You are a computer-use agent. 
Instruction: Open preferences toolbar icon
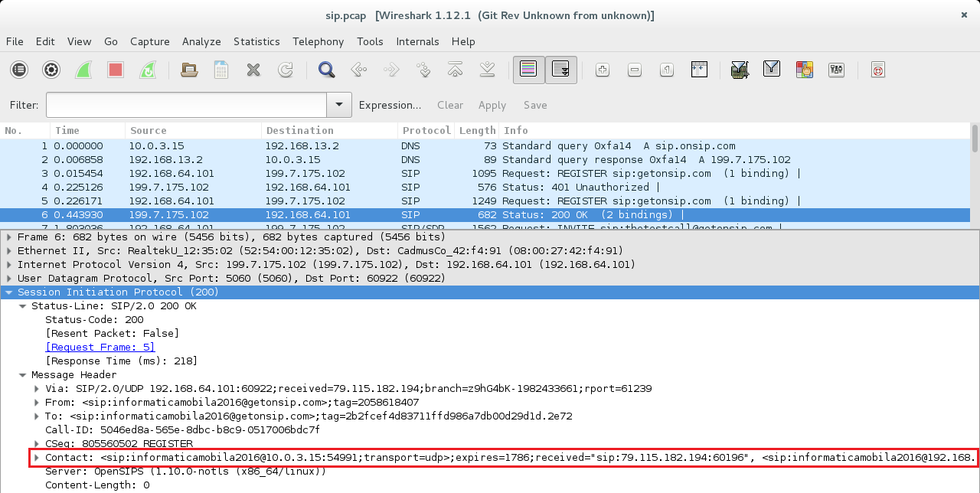pyautogui.click(x=836, y=70)
